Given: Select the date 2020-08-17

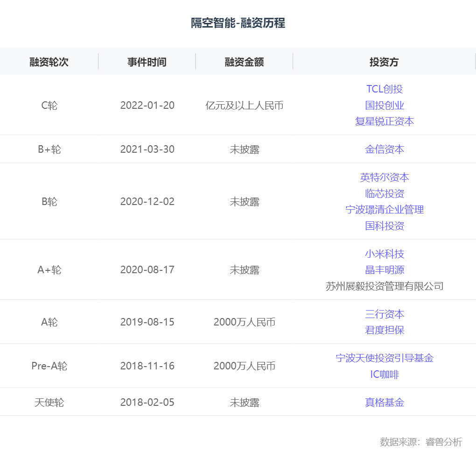Looking at the screenshot, I should pyautogui.click(x=147, y=270).
